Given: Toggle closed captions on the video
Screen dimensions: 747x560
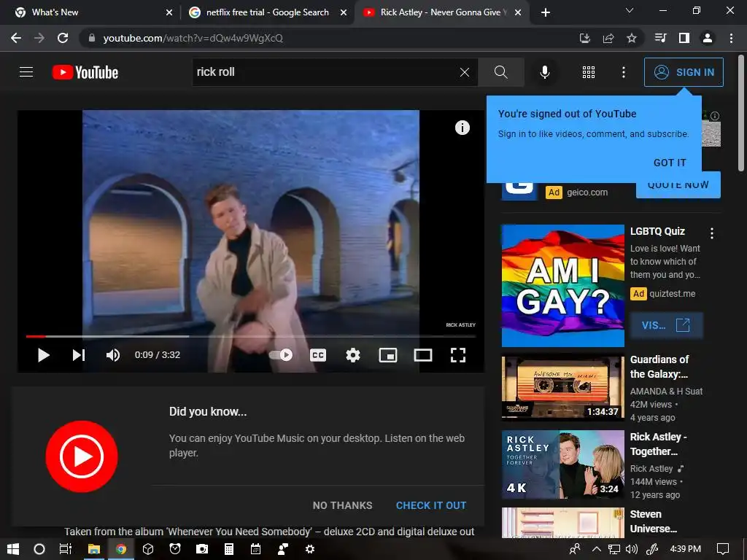Looking at the screenshot, I should click(x=318, y=355).
